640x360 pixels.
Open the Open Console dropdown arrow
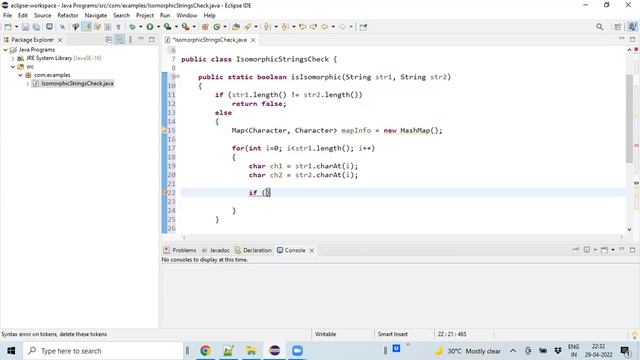613,250
